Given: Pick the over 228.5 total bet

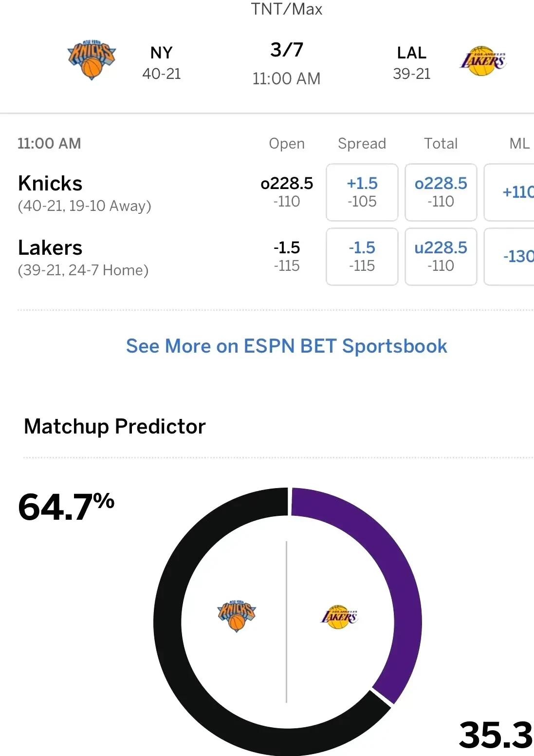Looking at the screenshot, I should pos(441,192).
